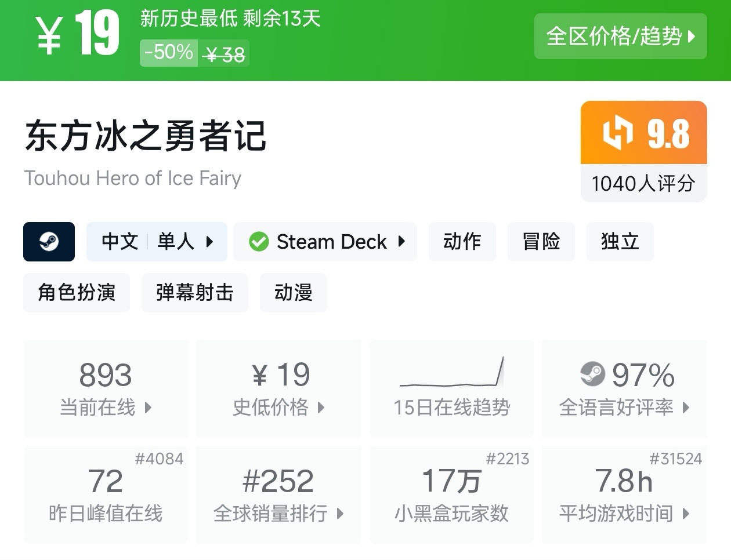Open the 动漫 anime tag
The image size is (731, 560).
293,293
